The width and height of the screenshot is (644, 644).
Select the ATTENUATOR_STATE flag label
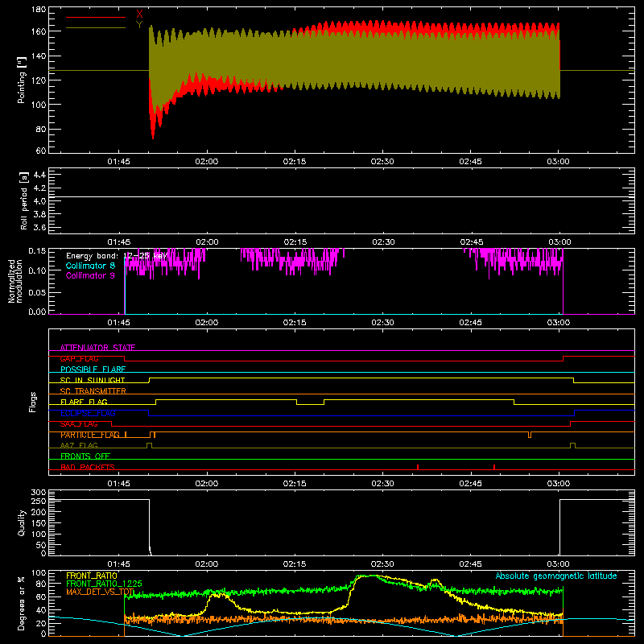pos(97,348)
